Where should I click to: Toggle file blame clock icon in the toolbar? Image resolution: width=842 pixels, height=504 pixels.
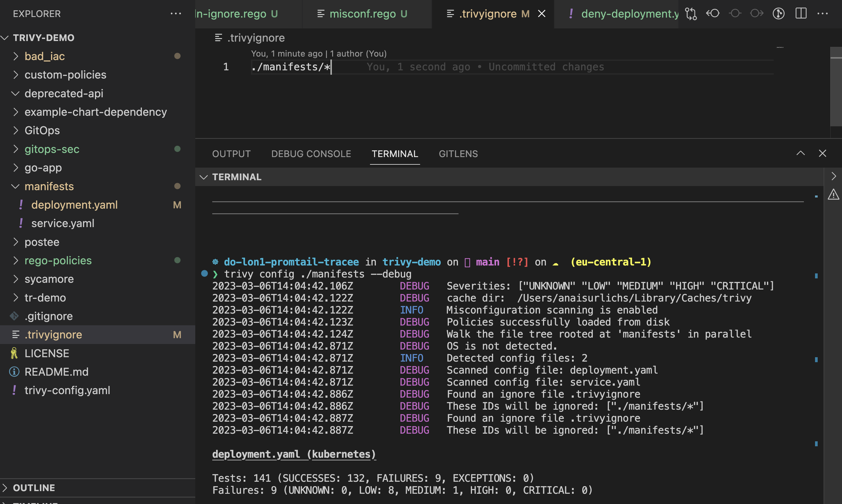click(778, 13)
